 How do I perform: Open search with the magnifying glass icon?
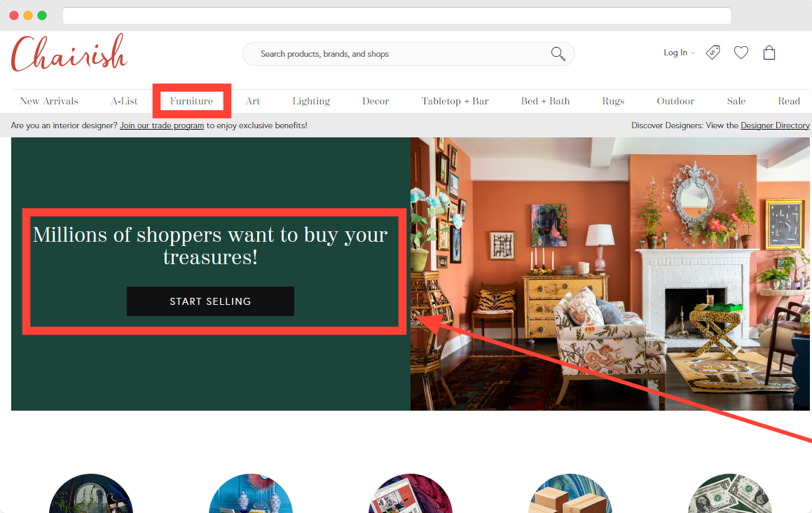click(558, 53)
